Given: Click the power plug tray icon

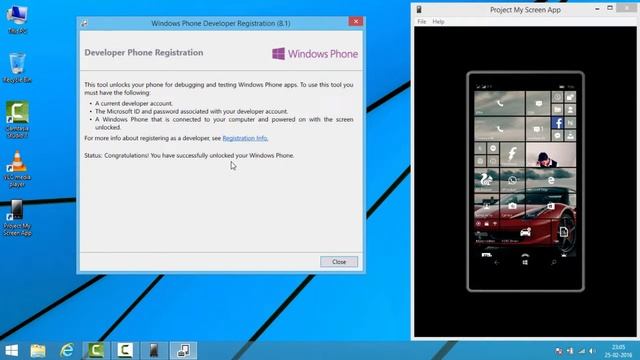Looking at the screenshot, I should pyautogui.click(x=570, y=351).
